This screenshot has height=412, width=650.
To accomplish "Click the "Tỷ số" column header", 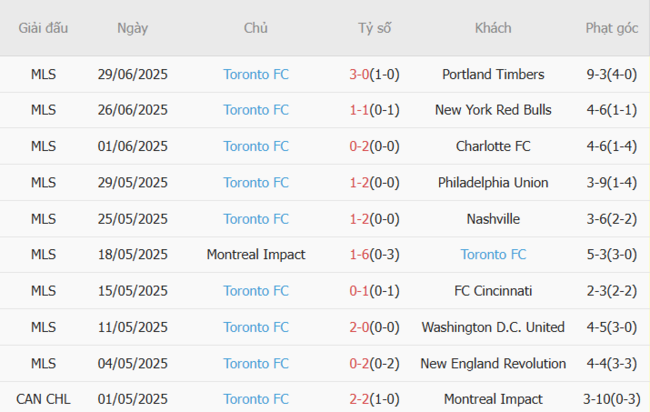I will [x=375, y=28].
